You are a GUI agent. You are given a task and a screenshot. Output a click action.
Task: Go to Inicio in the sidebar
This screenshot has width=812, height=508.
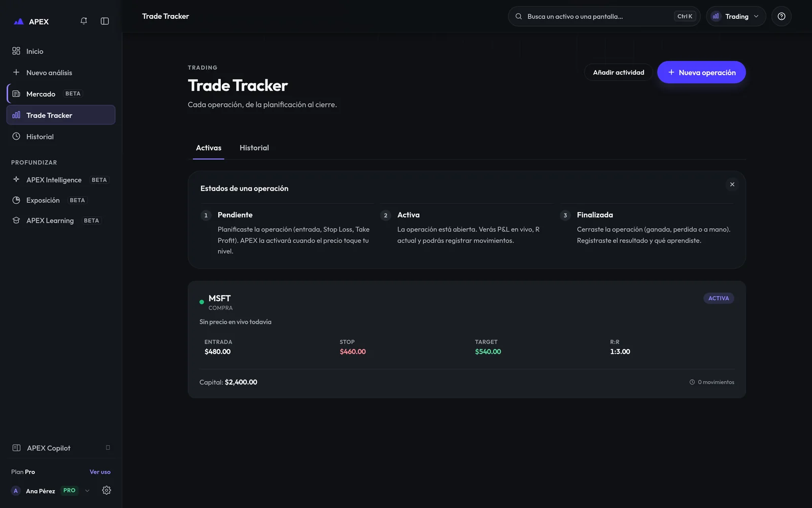[61, 51]
